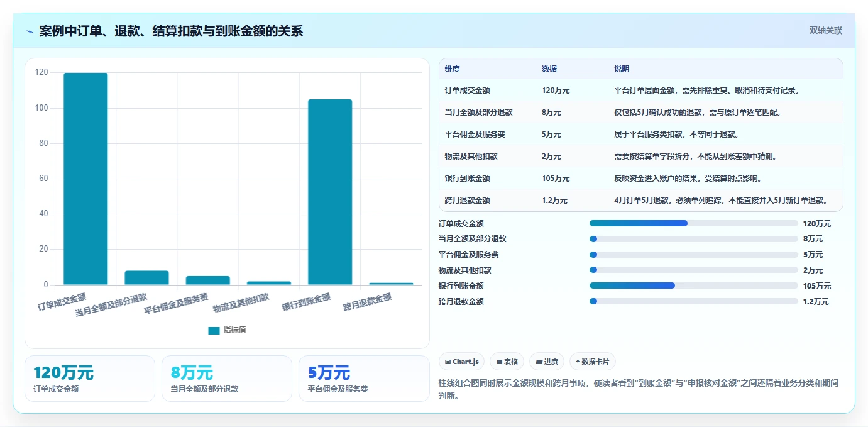Image resolution: width=868 pixels, height=427 pixels.
Task: Click the 订单成交金额 bar in chart
Action: coord(85,179)
